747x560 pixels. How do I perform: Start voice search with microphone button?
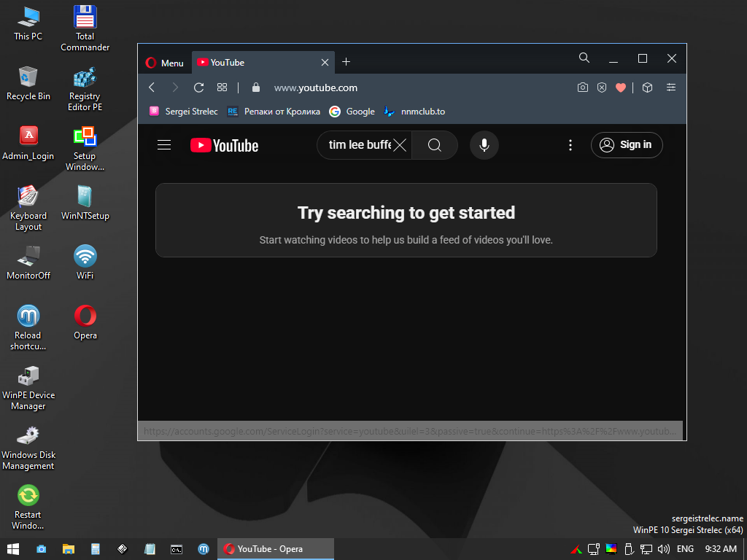(x=484, y=145)
